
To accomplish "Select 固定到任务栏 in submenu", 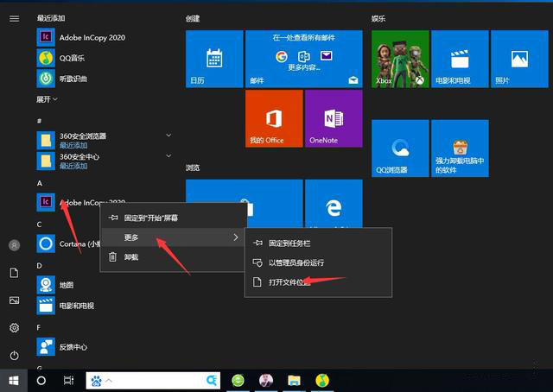I will click(318, 243).
